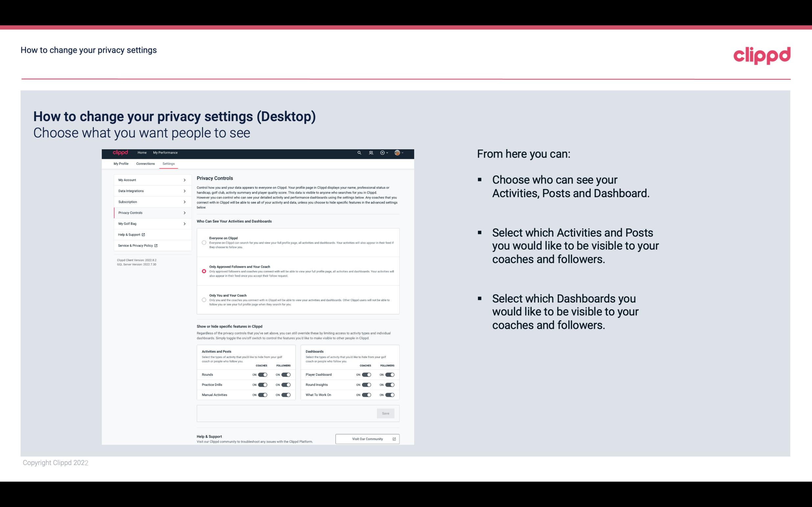Switch to the Connections tab
812x507 pixels.
[145, 163]
